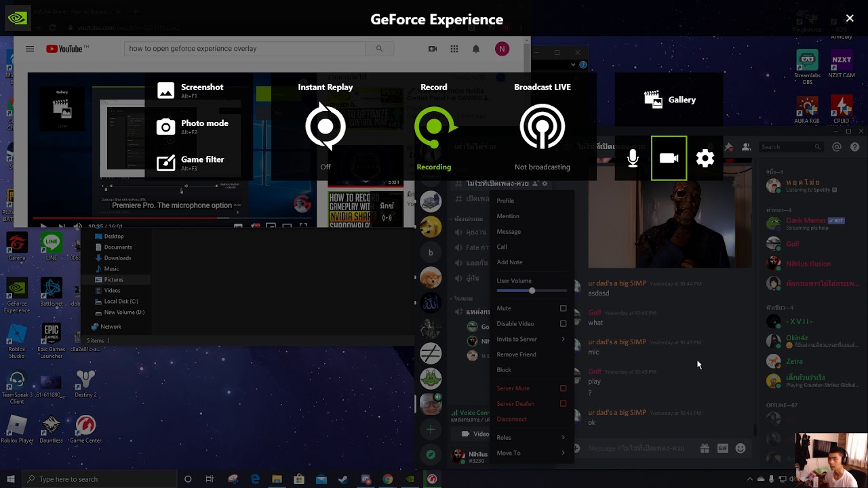
Task: Open the Garena desktop shortcut
Action: point(17,247)
